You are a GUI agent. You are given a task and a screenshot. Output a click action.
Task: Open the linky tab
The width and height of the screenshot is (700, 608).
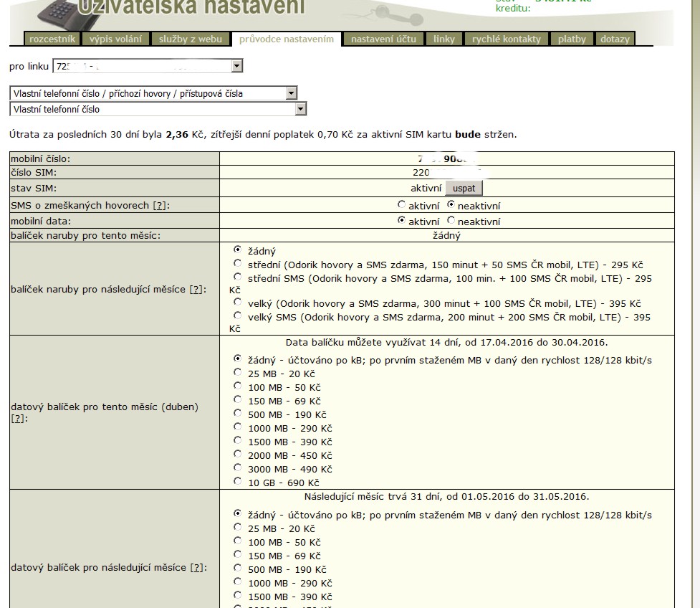click(444, 39)
